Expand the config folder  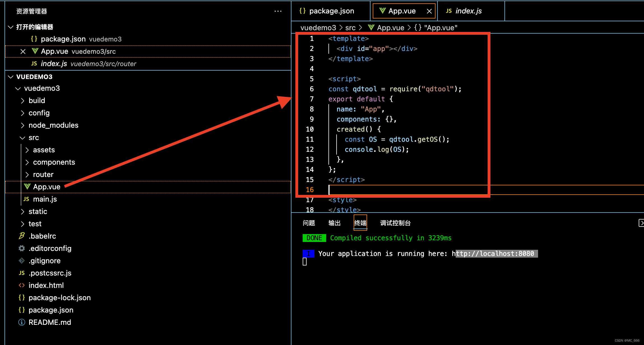22,113
